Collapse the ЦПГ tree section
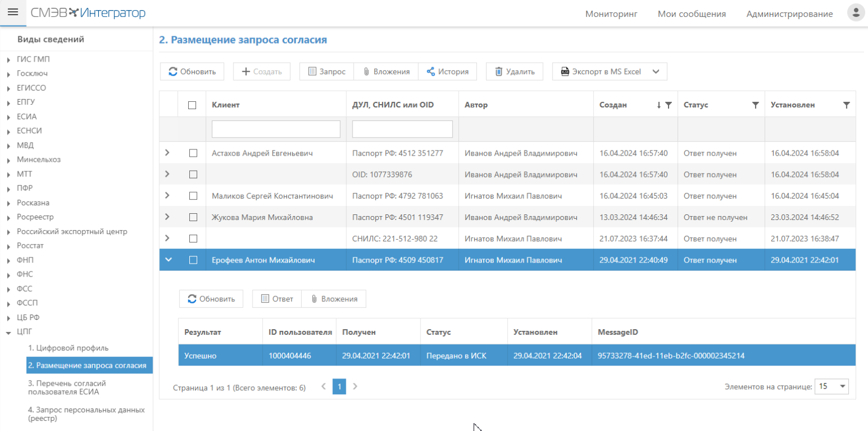The image size is (868, 431). 8,333
